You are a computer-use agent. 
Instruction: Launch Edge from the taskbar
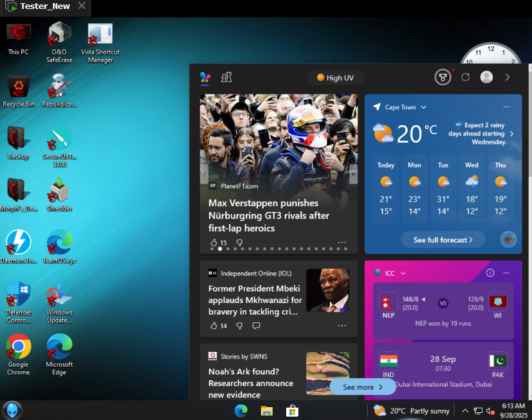click(241, 411)
